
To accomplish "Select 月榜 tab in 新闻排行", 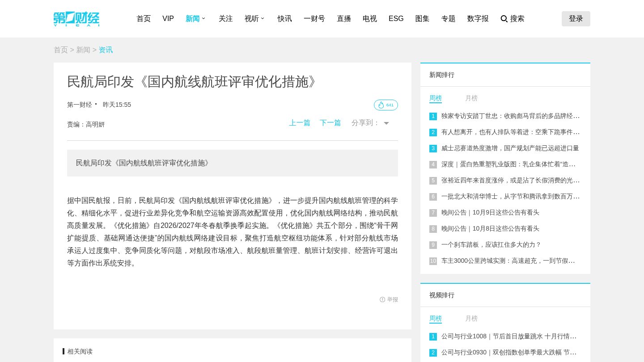I will click(471, 98).
